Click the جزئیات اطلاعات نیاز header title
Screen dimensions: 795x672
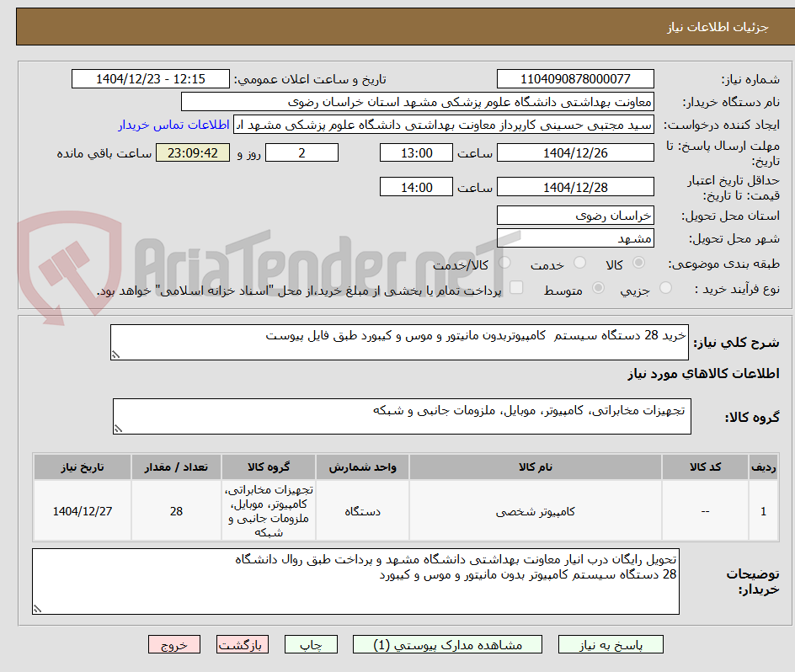pyautogui.click(x=718, y=27)
